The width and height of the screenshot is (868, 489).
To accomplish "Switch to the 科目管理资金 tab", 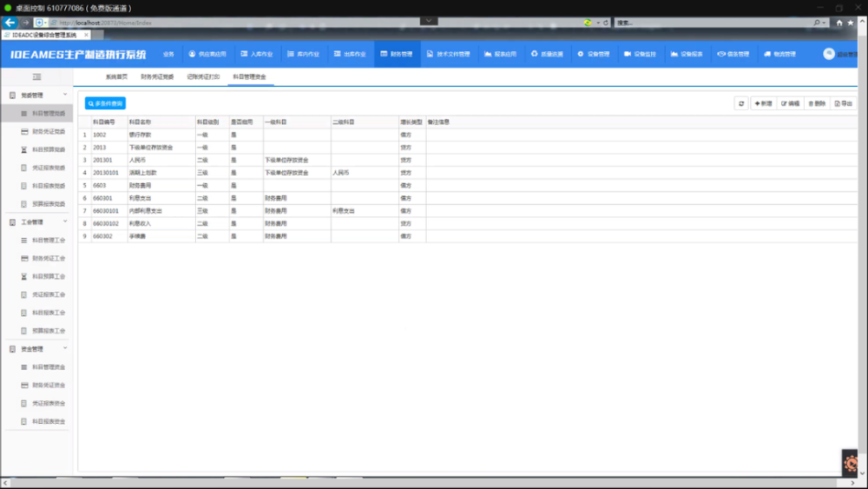I will [x=249, y=77].
